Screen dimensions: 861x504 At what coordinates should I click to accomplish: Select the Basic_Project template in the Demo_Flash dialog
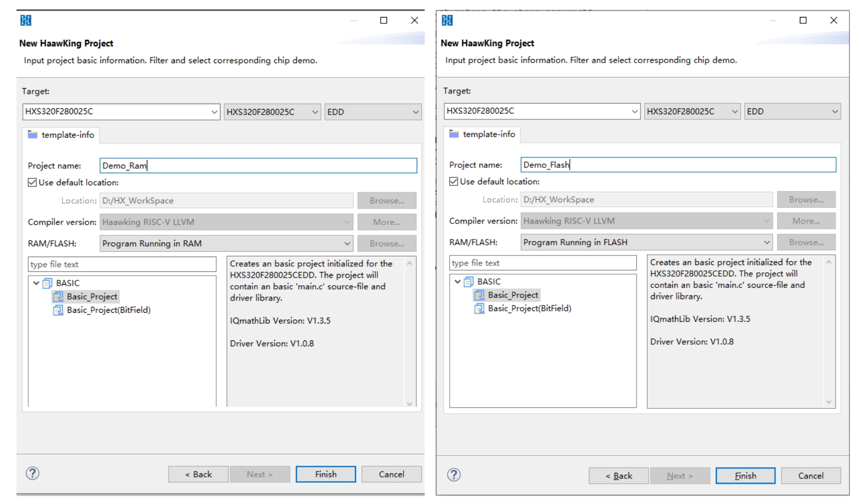click(512, 295)
